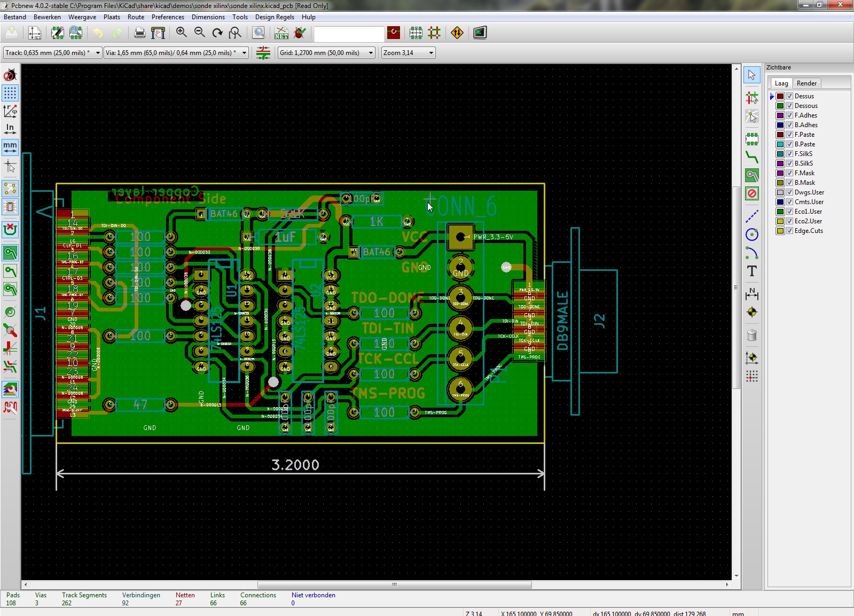
Task: Toggle Dessous layer visibility checkbox
Action: (x=789, y=106)
